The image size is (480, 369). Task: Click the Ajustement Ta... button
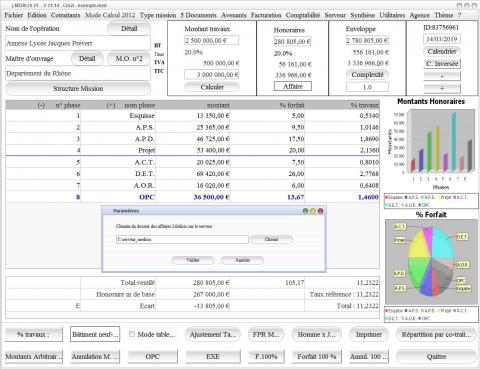[x=213, y=334]
